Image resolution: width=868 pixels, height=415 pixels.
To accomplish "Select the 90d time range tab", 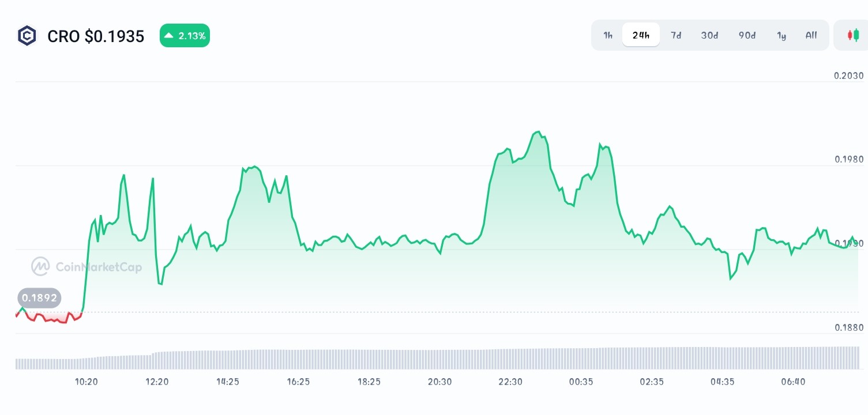I will pyautogui.click(x=747, y=35).
